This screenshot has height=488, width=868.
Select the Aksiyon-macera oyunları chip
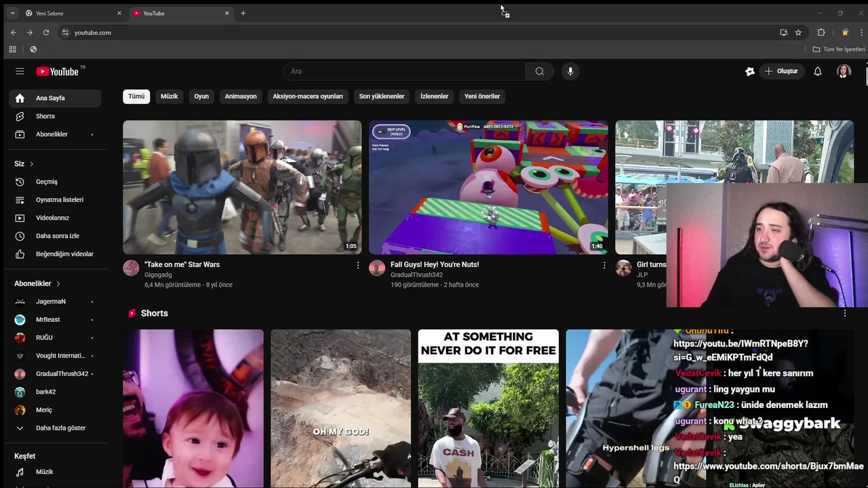308,96
